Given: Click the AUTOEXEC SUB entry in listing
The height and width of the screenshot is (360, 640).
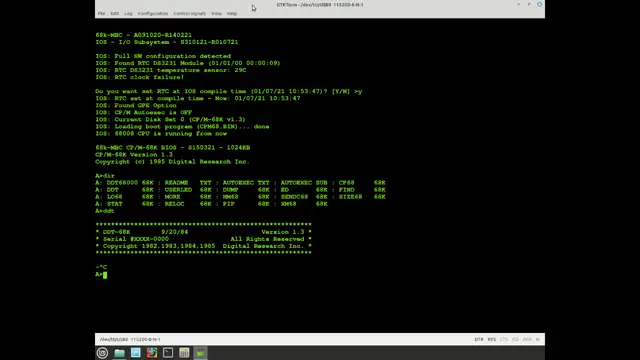Looking at the screenshot, I should click(x=304, y=183).
